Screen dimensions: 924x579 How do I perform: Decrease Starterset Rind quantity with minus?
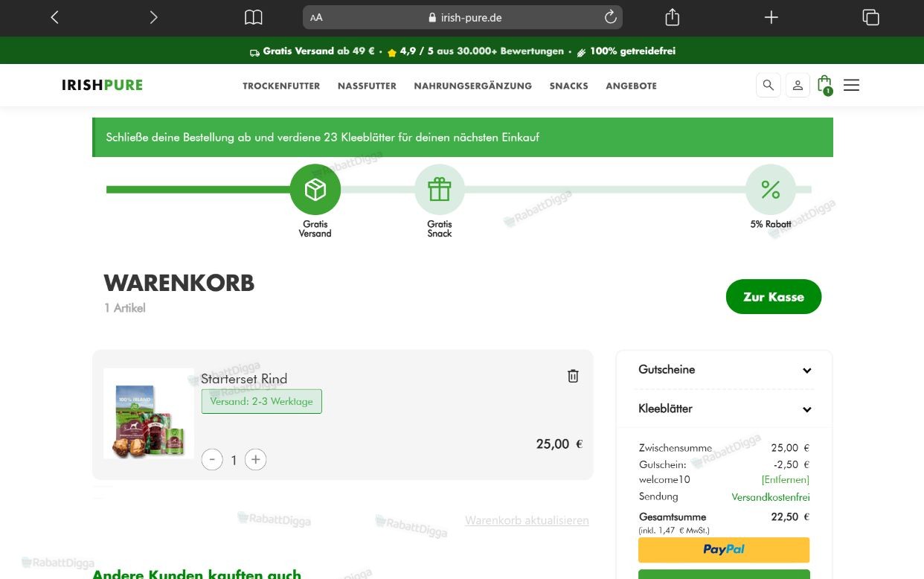coord(212,459)
